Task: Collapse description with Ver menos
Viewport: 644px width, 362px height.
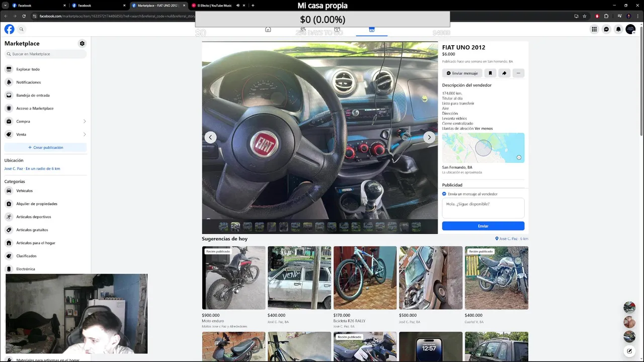Action: point(484,129)
